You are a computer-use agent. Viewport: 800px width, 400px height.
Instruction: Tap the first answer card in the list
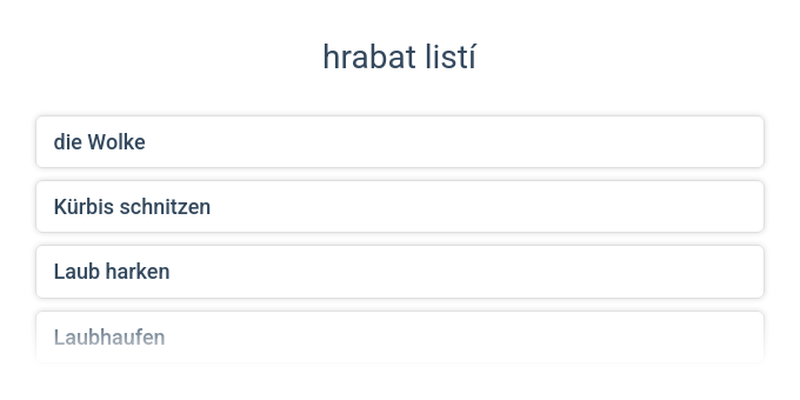tap(400, 142)
